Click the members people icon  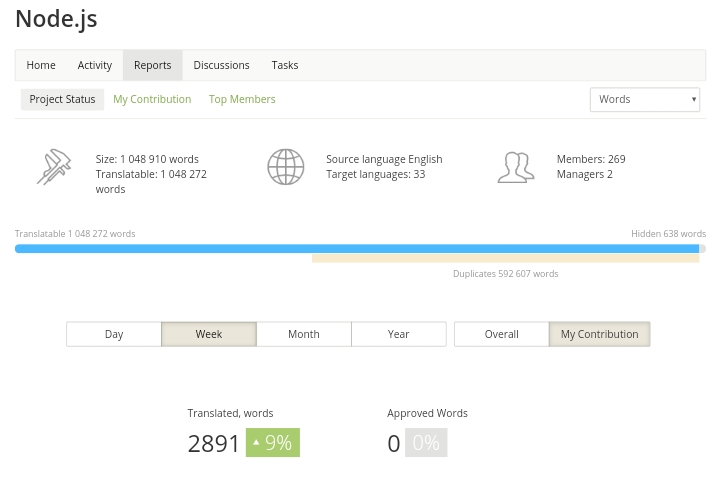point(515,167)
